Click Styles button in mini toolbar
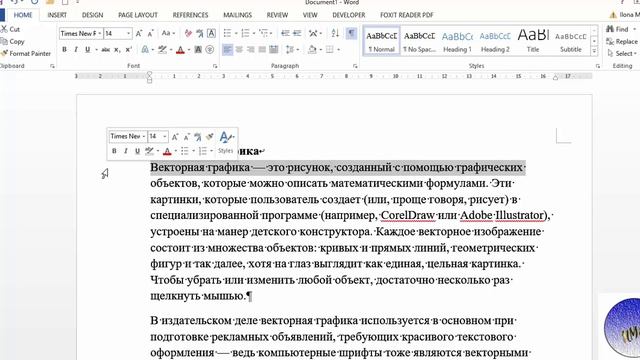The height and width of the screenshot is (360, 640). tap(226, 143)
